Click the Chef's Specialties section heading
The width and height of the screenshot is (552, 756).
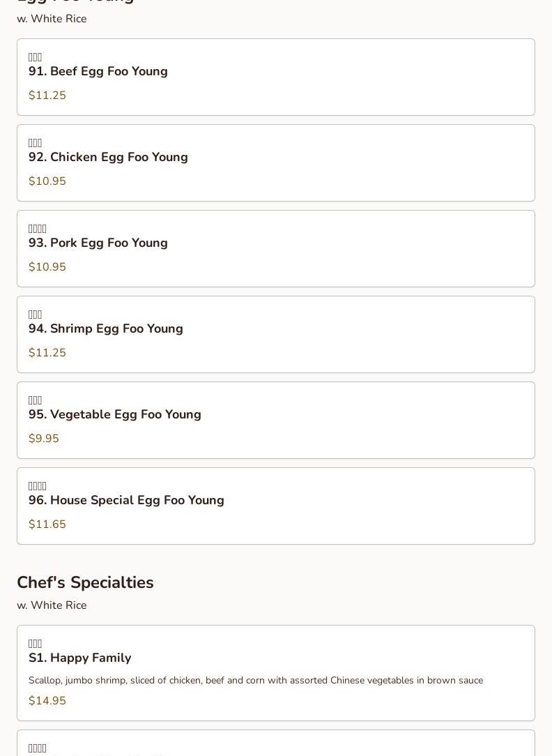[85, 582]
